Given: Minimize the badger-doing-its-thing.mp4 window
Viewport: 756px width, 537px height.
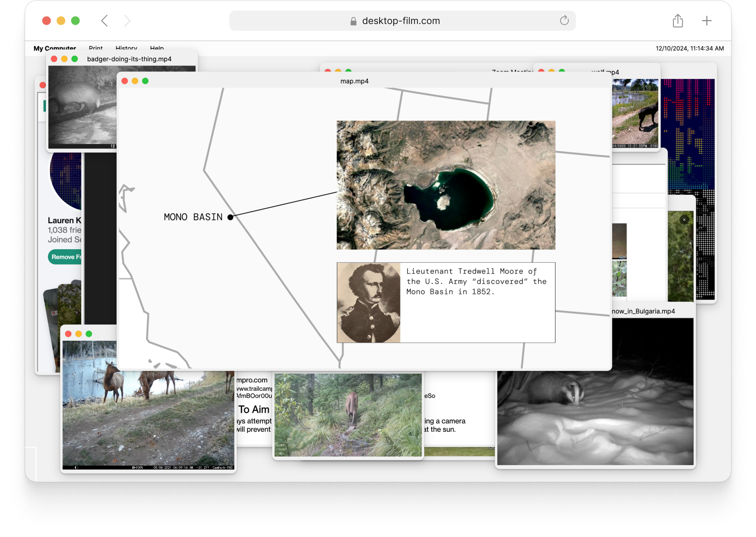Looking at the screenshot, I should tap(64, 59).
